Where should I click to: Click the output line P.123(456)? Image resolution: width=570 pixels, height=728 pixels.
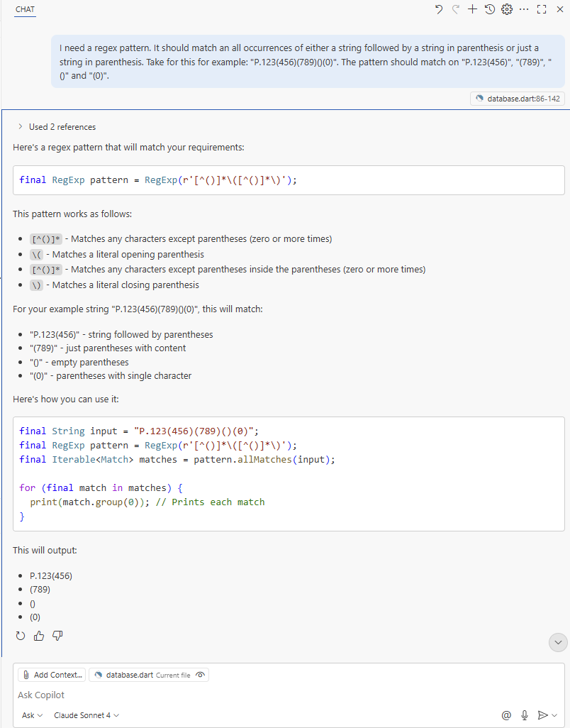[51, 575]
